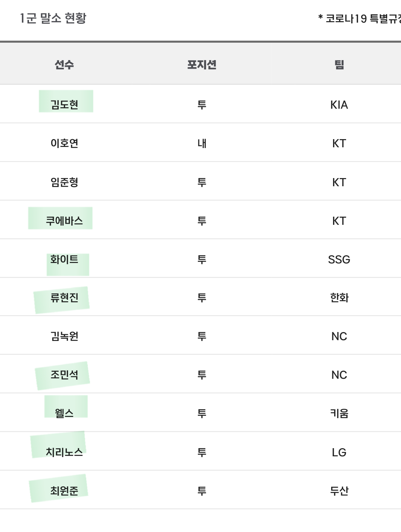Select highlighted player 조민석

[x=64, y=375]
